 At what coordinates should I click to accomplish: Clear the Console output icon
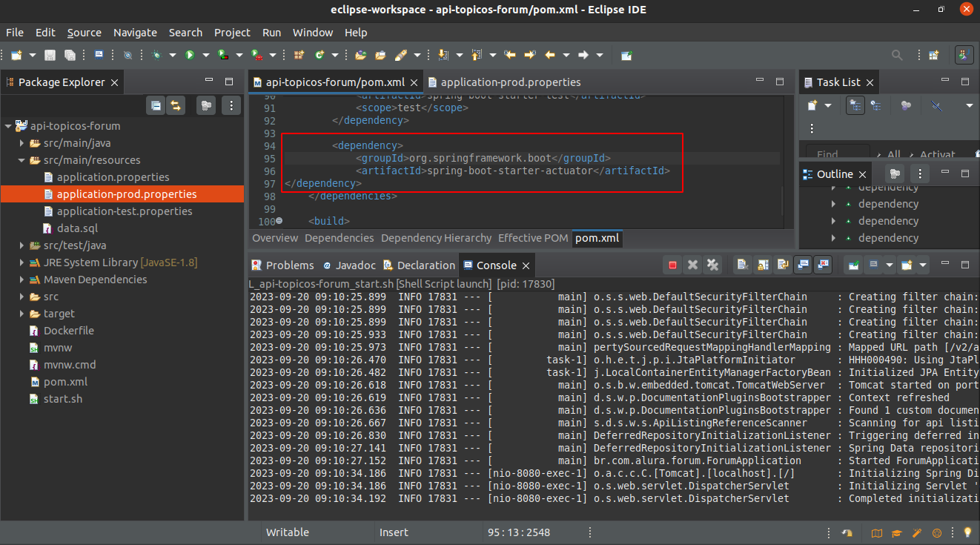click(x=742, y=265)
